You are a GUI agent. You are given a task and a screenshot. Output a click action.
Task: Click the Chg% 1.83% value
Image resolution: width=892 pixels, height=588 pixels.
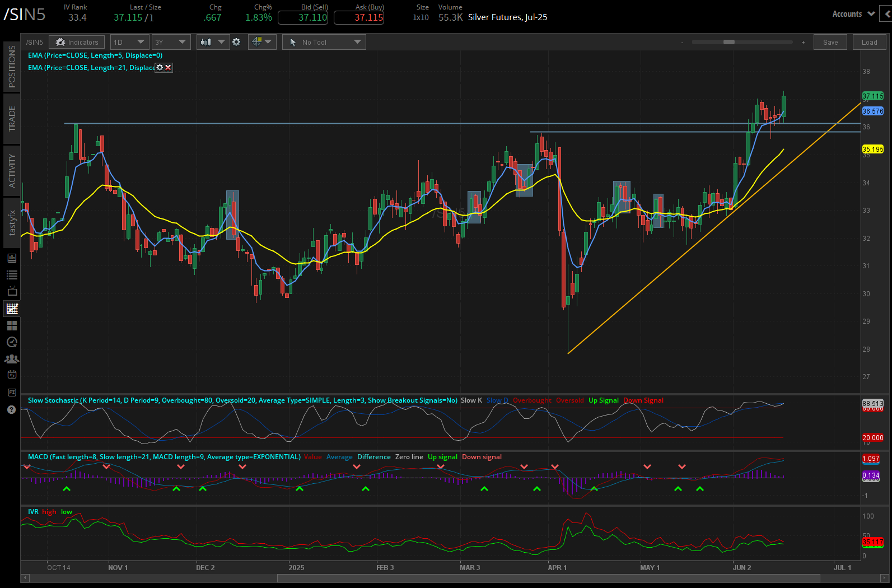[x=259, y=17]
